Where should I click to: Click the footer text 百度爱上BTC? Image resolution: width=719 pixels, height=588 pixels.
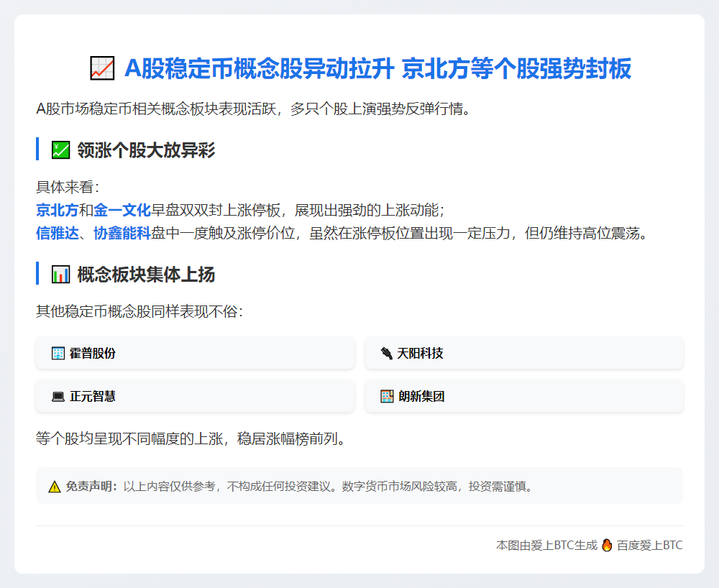pos(650,546)
